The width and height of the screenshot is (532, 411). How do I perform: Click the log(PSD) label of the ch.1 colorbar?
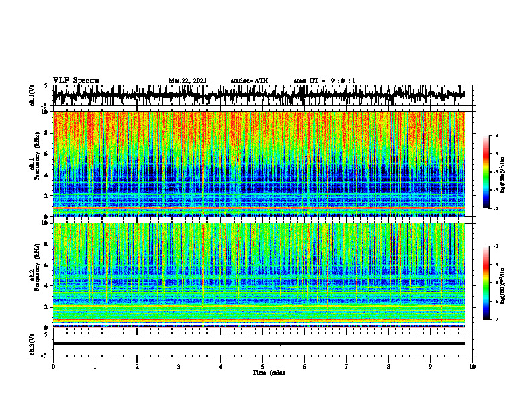pyautogui.click(x=503, y=175)
